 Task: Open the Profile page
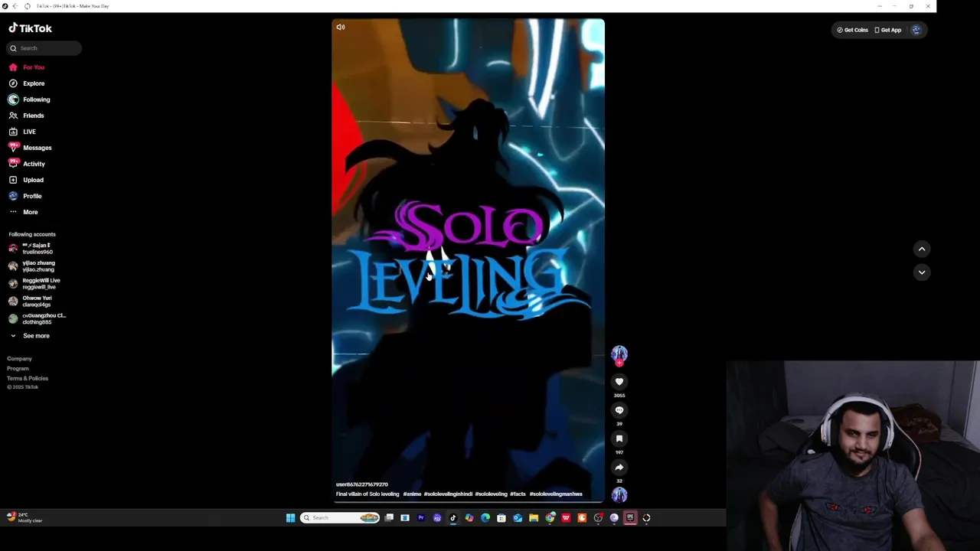pos(25,196)
